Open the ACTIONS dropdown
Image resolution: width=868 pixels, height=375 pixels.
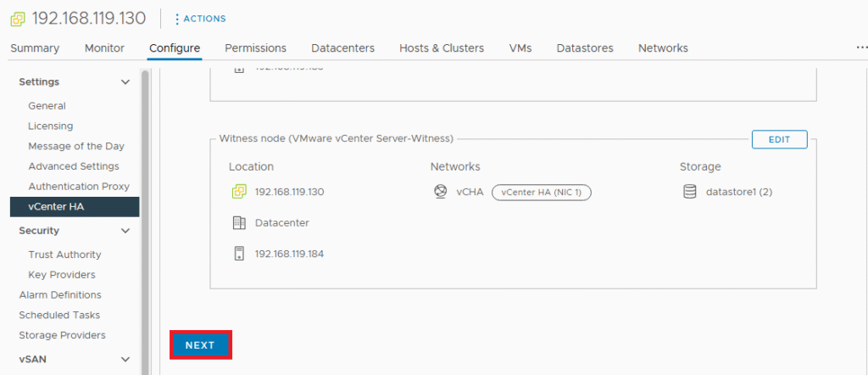200,19
